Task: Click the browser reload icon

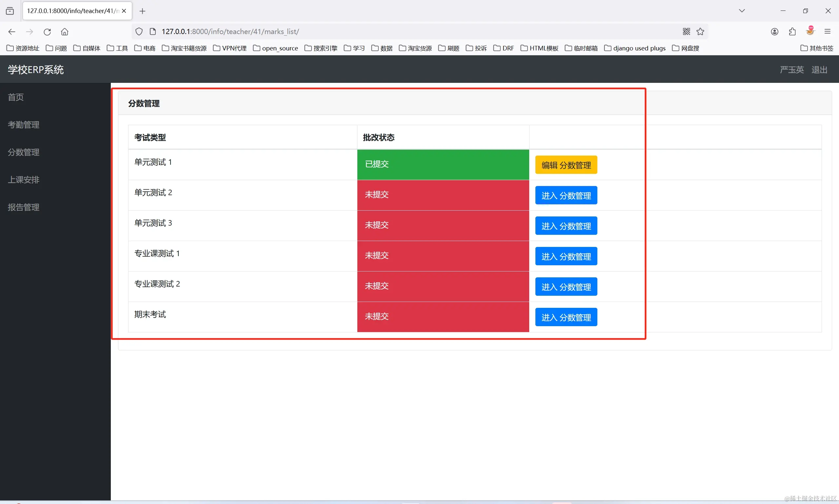Action: (x=47, y=32)
